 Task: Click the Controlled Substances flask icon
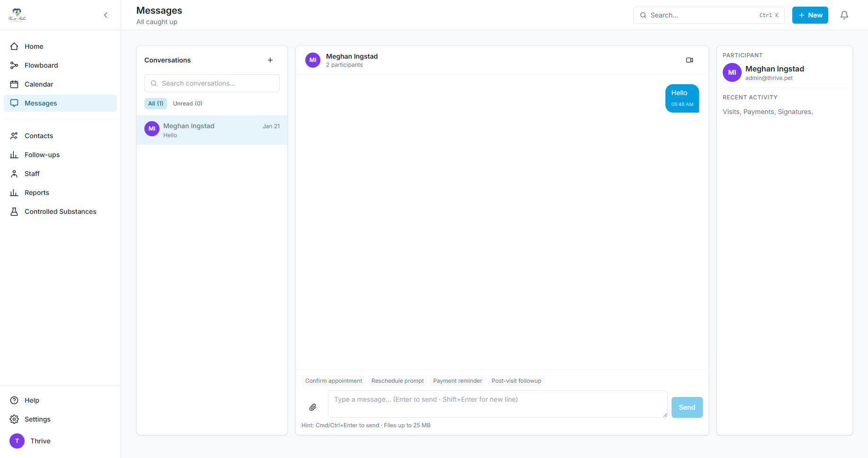click(x=14, y=211)
